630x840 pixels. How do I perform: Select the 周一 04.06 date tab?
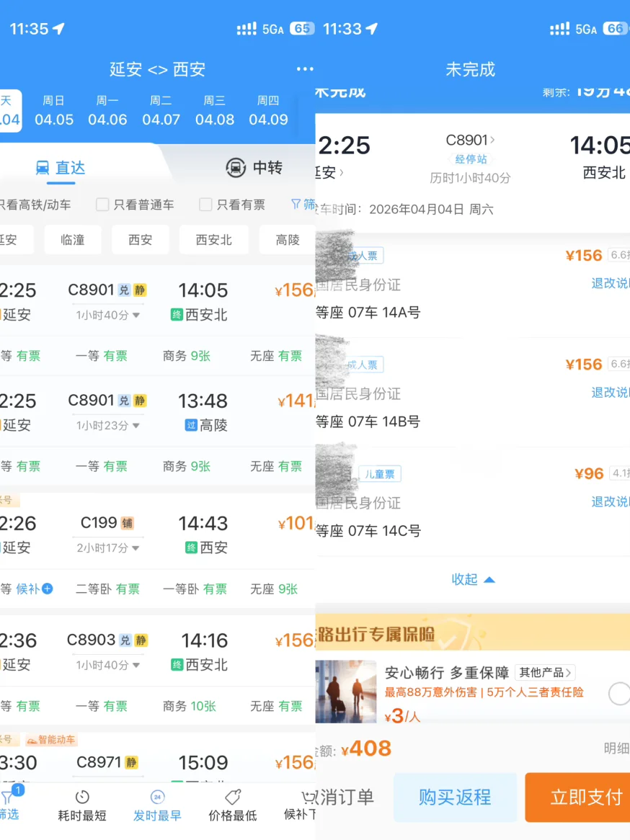coord(107,111)
